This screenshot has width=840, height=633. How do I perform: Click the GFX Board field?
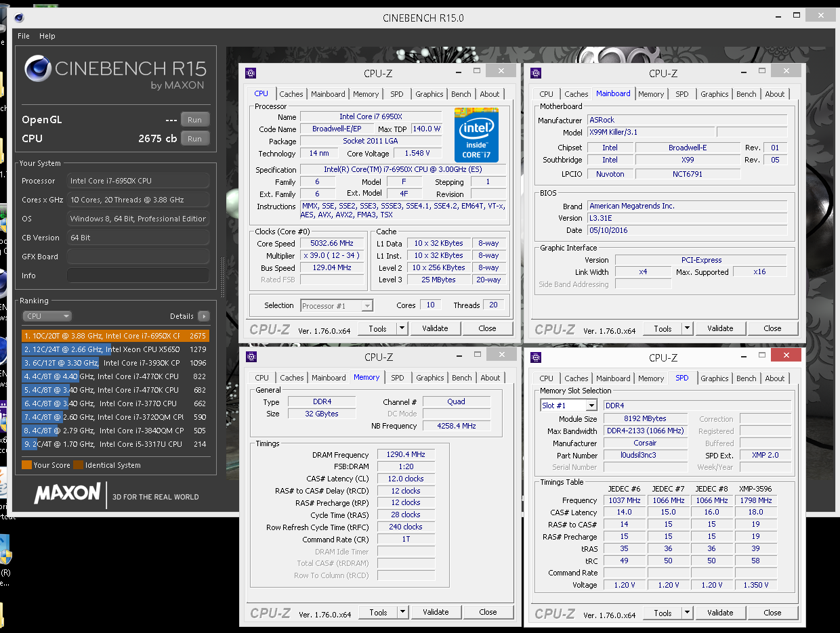pos(138,257)
